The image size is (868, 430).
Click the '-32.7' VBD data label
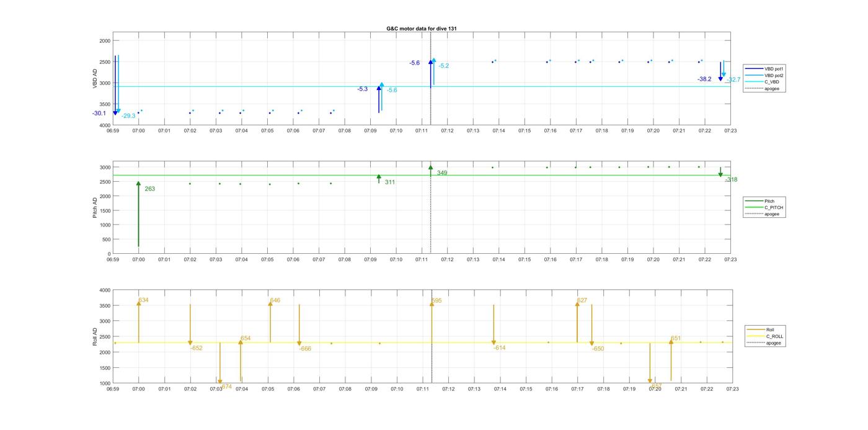click(x=733, y=79)
